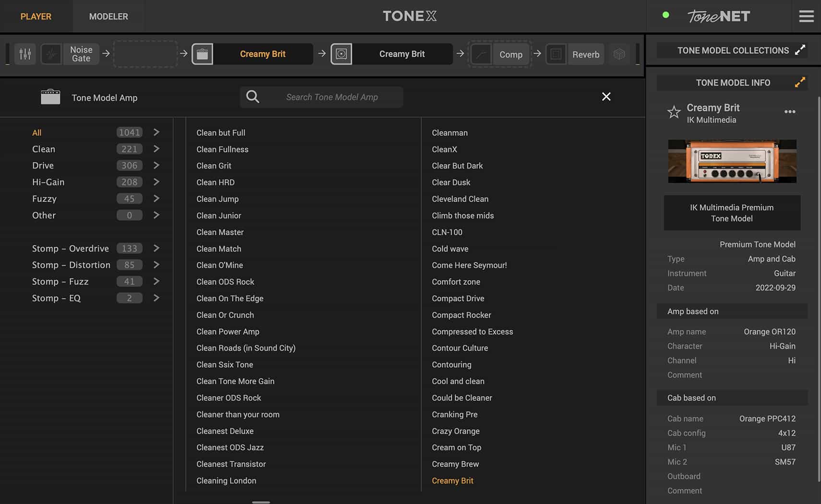Image resolution: width=821 pixels, height=504 pixels.
Task: Open the hamburger main menu
Action: pos(806,16)
